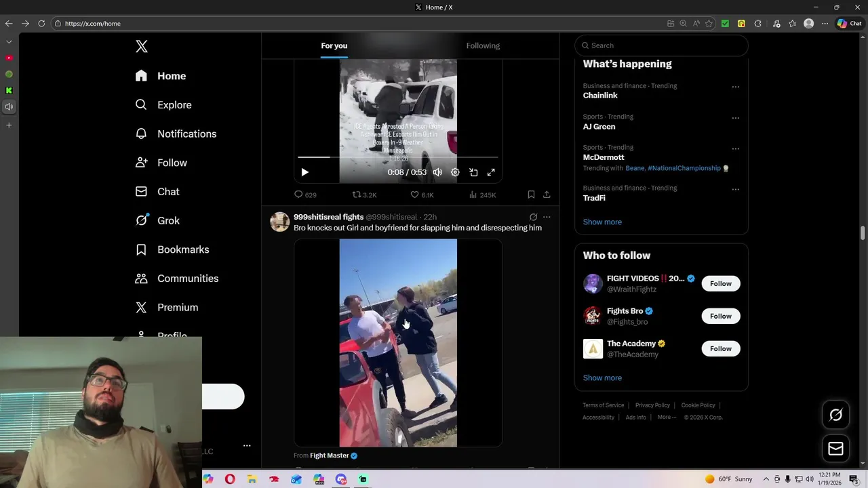The height and width of the screenshot is (488, 868).
Task: Open browser extensions puzzle icon
Action: (757, 23)
